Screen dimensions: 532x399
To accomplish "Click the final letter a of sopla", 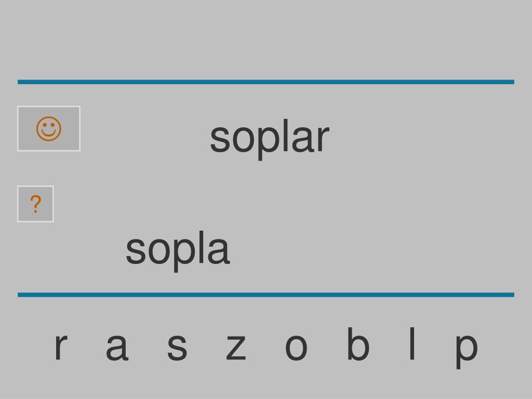I will pyautogui.click(x=219, y=250).
